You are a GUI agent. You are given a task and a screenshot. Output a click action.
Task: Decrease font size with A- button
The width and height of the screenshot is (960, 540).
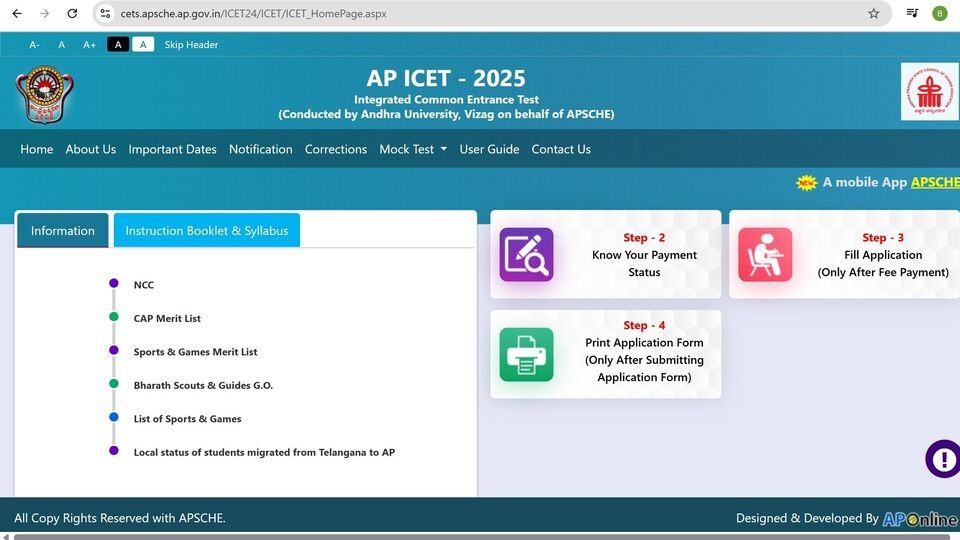coord(34,45)
